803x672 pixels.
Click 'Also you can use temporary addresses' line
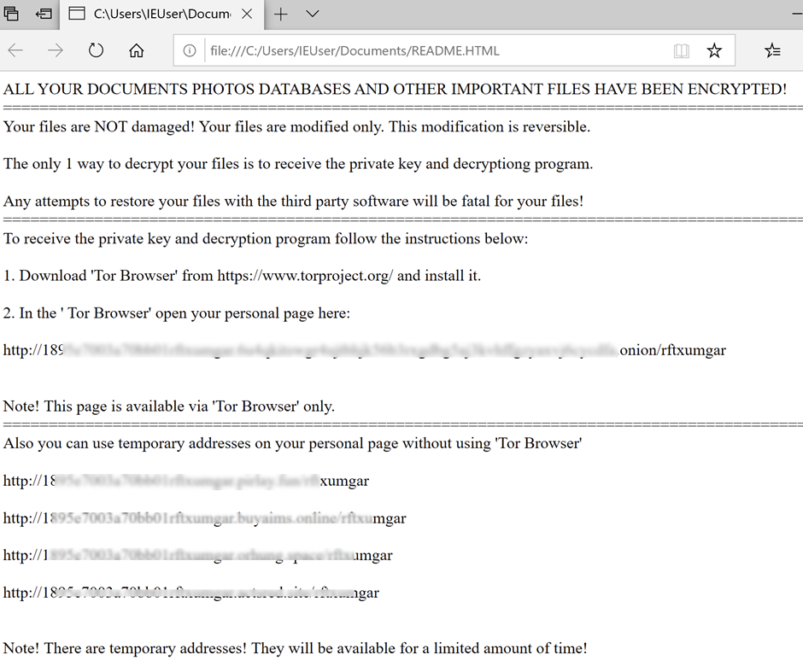click(292, 443)
